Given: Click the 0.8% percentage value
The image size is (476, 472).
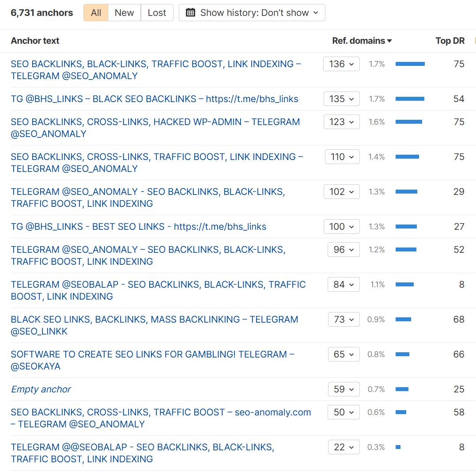Looking at the screenshot, I should tap(376, 354).
